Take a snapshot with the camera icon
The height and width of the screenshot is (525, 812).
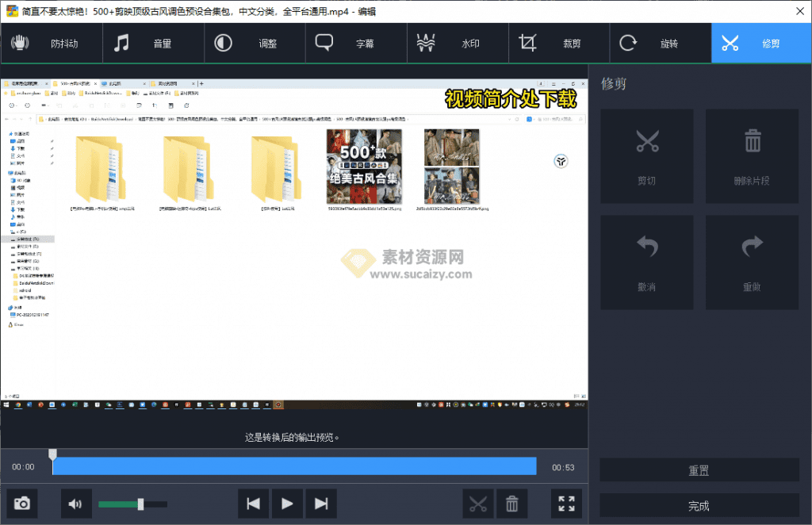coord(22,504)
